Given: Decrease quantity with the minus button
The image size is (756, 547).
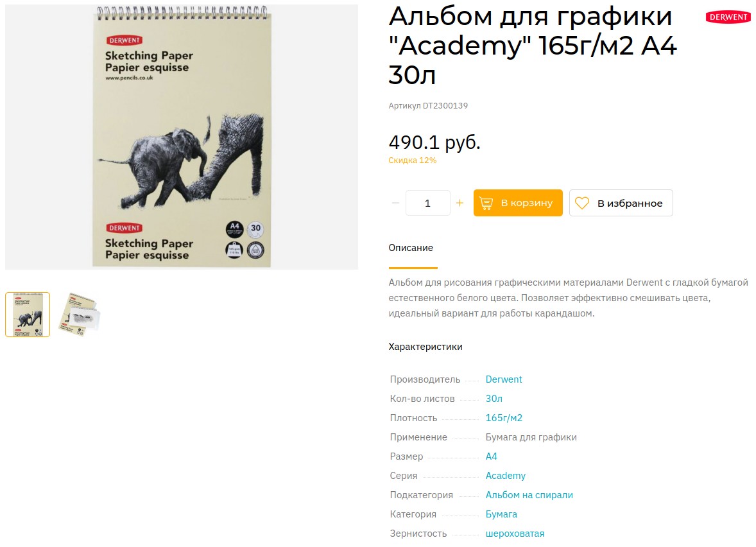Looking at the screenshot, I should [x=395, y=203].
